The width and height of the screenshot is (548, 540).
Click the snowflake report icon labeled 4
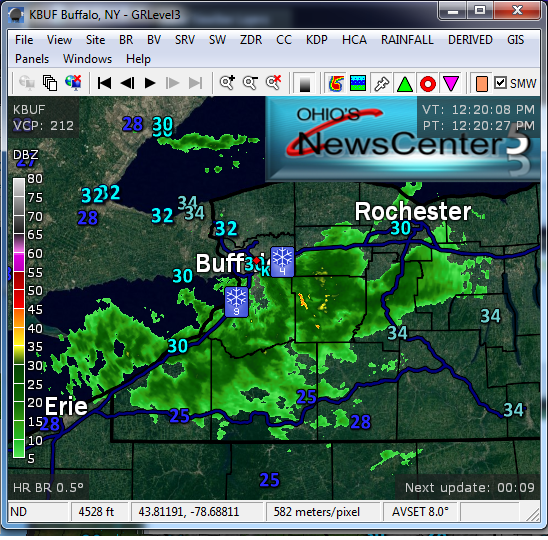(x=282, y=261)
